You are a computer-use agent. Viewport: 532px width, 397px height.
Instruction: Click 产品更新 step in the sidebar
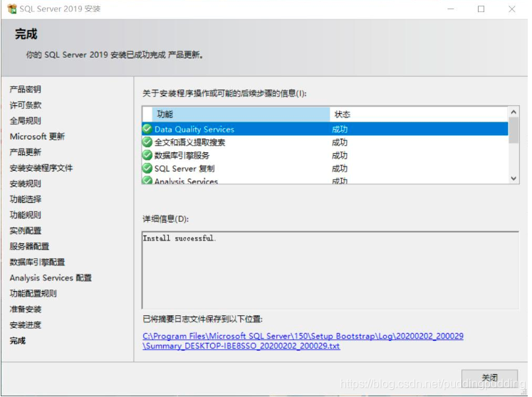[26, 152]
